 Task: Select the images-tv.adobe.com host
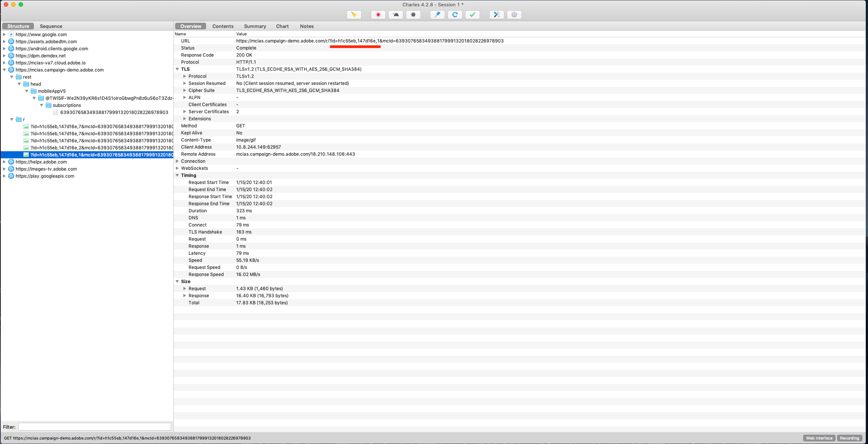(x=46, y=169)
